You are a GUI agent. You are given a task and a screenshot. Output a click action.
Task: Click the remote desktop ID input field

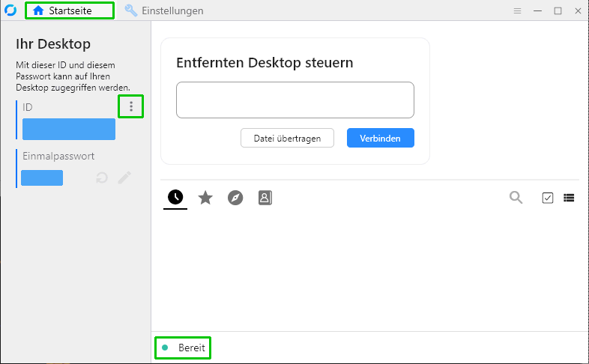(294, 100)
